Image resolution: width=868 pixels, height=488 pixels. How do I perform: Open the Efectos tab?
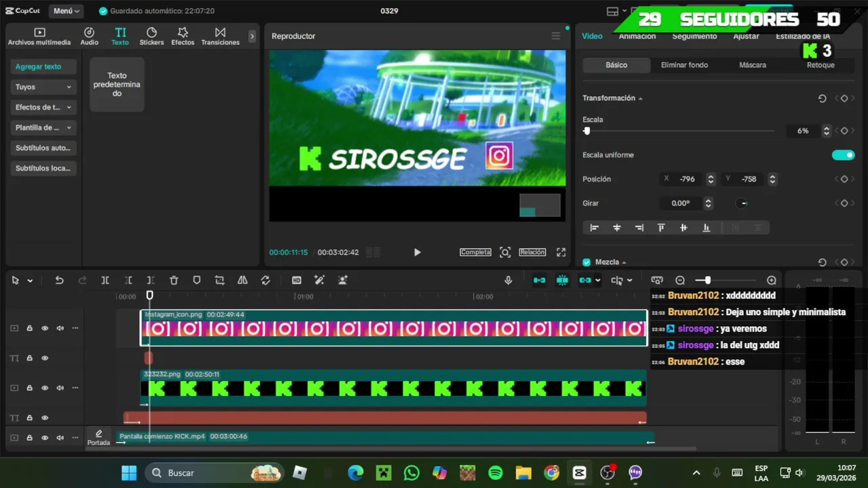coord(182,37)
